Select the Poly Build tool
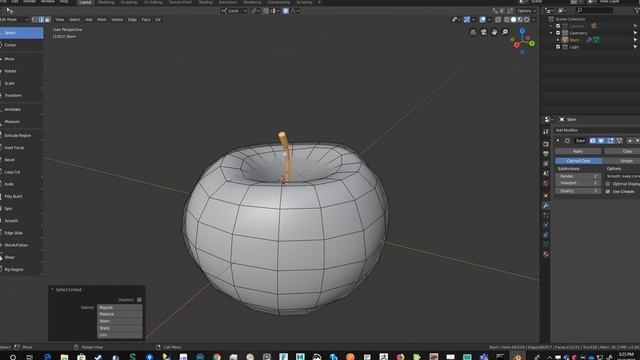This screenshot has height=360, width=640. [21, 196]
